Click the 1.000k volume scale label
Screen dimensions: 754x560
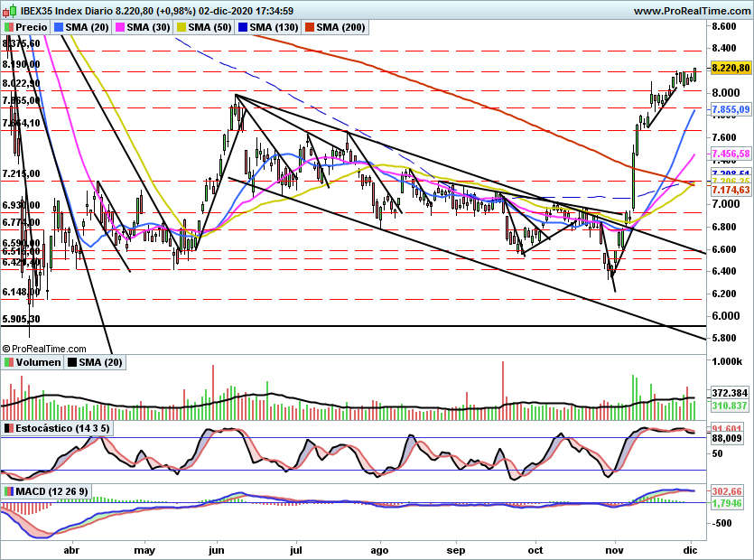727,361
